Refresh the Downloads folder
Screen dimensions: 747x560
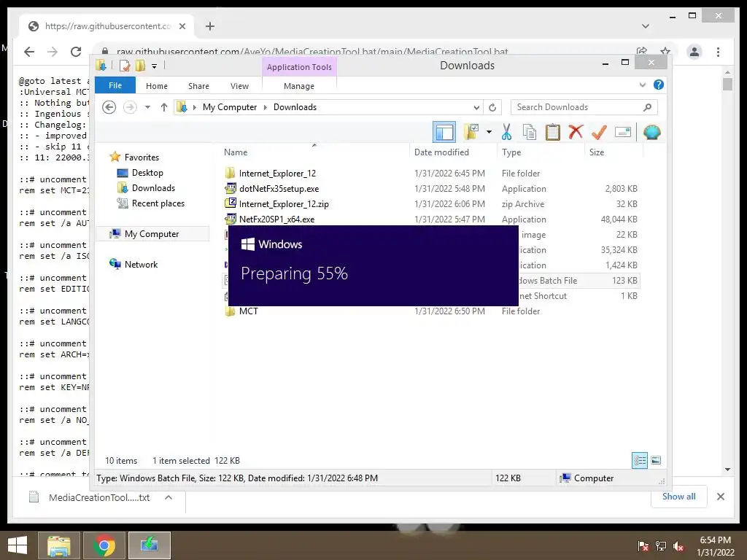(x=492, y=107)
